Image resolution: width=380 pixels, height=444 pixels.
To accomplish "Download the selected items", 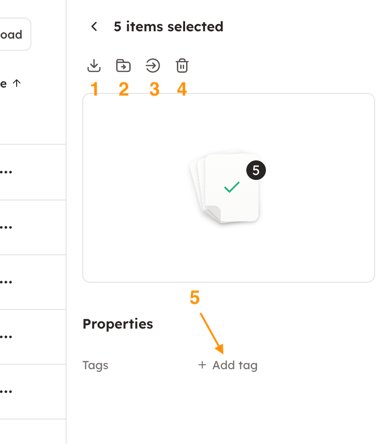I will coord(94,66).
